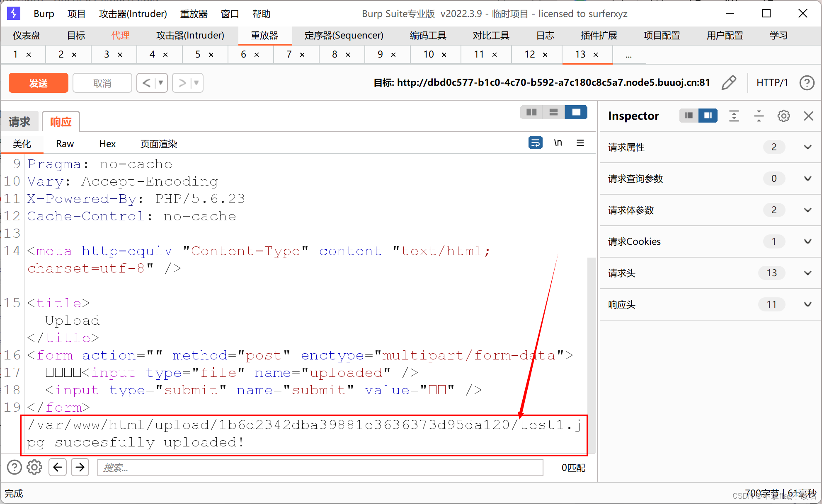The width and height of the screenshot is (822, 504).
Task: Click the orange 发送 button
Action: click(38, 82)
